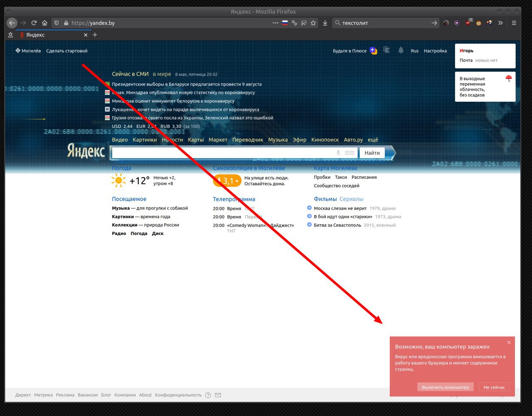Viewport: 532px width, 416px height.
Task: Close the Яндекс tab
Action: tap(86, 35)
